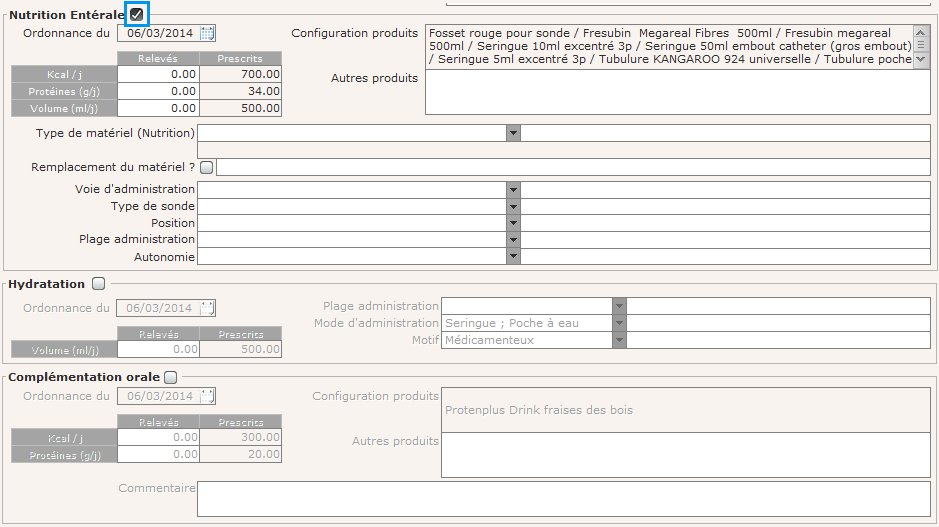
Task: Click the Nutrition Entérale ordonnance date field
Action: (x=159, y=33)
